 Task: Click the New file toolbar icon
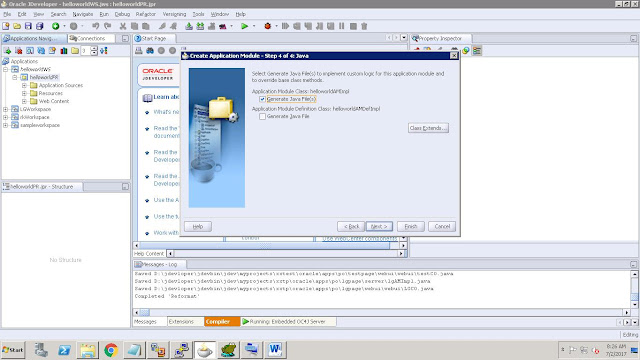pos(6,26)
